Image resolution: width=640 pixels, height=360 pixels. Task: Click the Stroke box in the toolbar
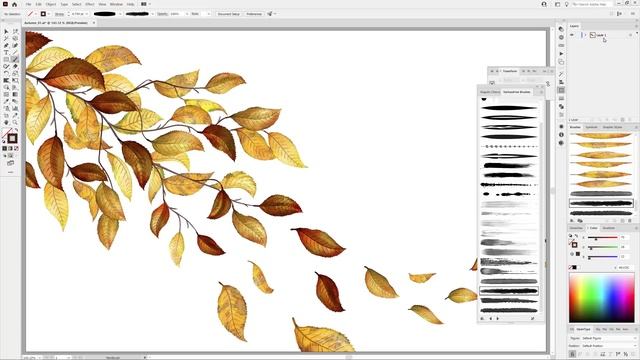[12, 138]
